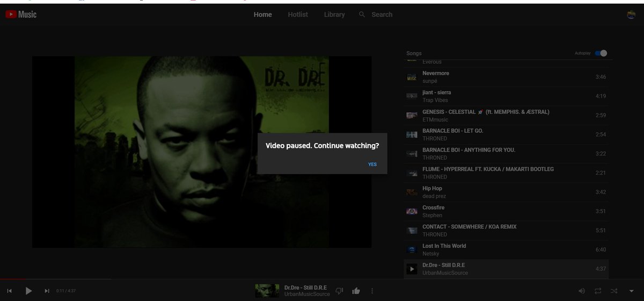Click the Lost In This World thumbnail
The height and width of the screenshot is (301, 644).
412,249
